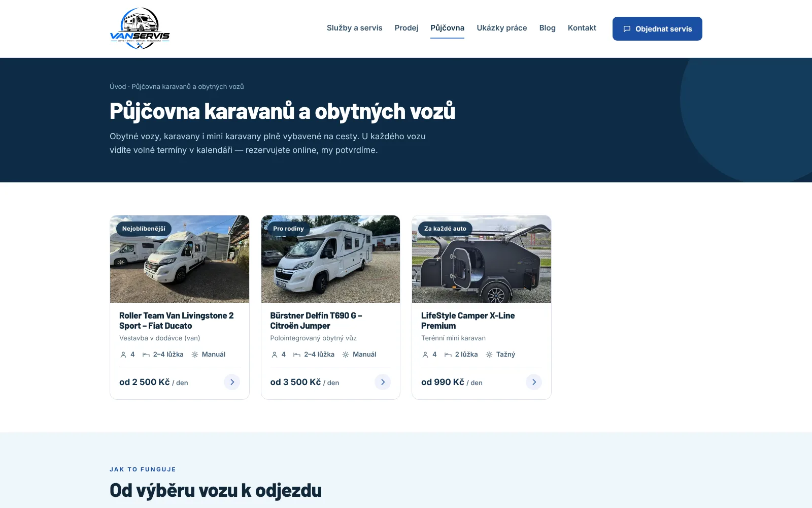Go to the Prodej page

(407, 28)
